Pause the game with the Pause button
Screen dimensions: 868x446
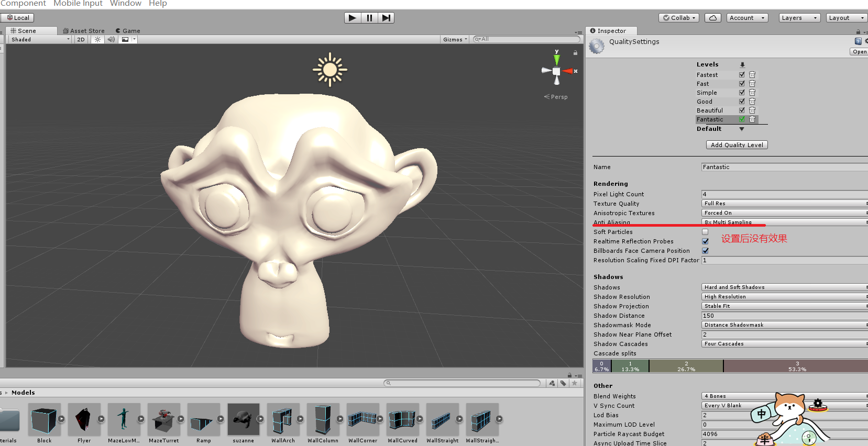tap(369, 18)
